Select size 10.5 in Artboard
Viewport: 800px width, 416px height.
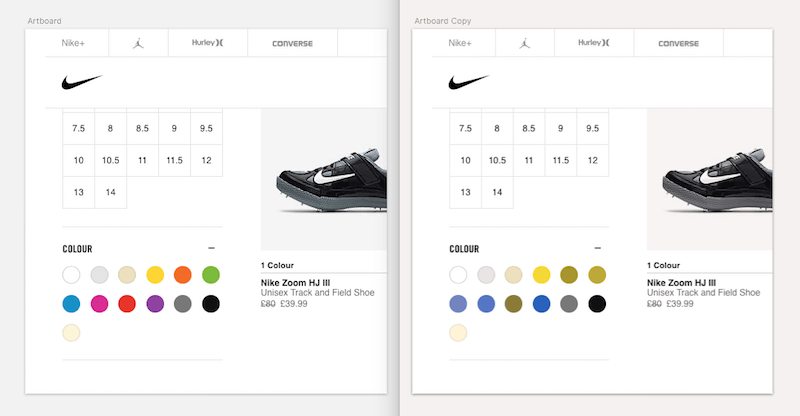tap(110, 160)
